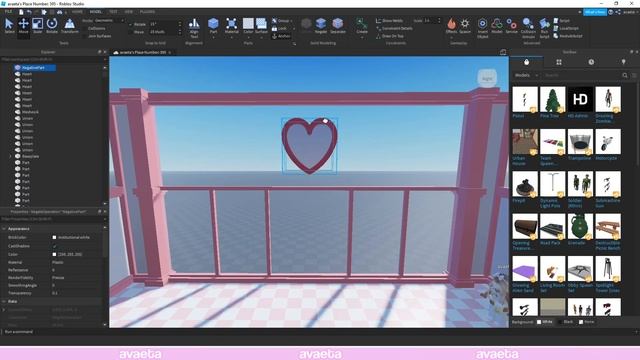Activate the Move tool
640x360 pixels.
[x=23, y=26]
